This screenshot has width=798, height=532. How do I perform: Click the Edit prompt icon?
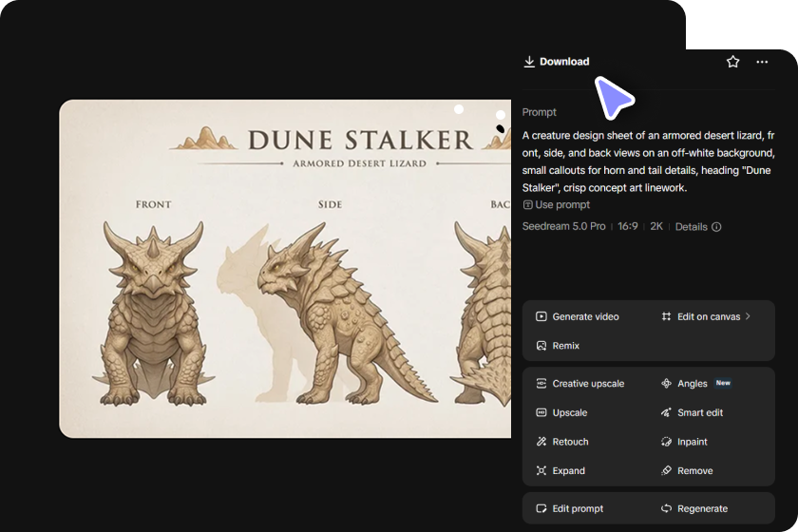tap(541, 508)
